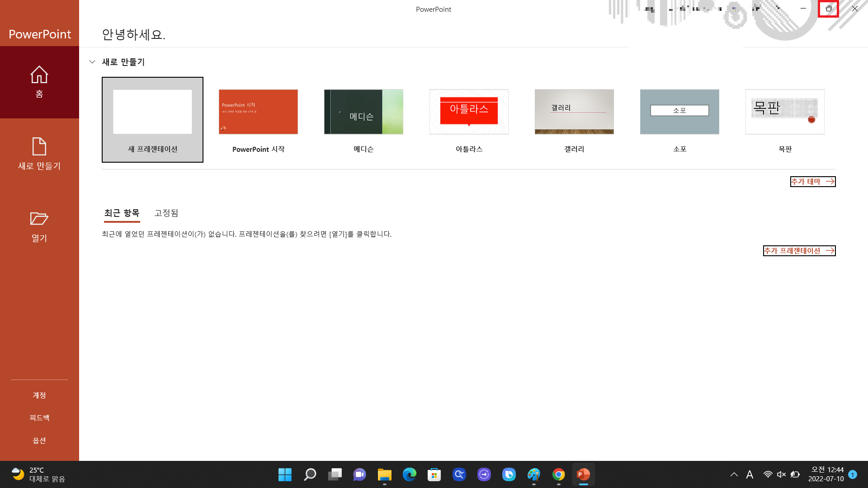Viewport: 868px width, 488px height.
Task: Select the 아틀라스 theme
Action: (469, 112)
